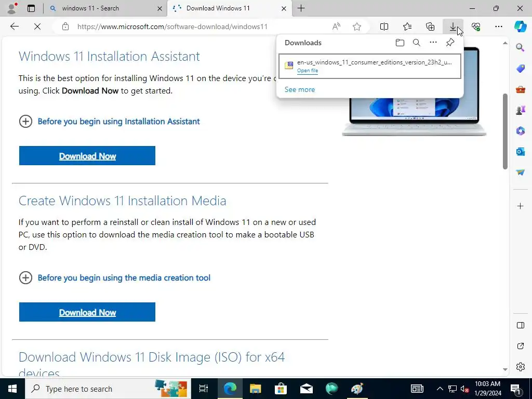Open taskbar clock showing 10:03 AM
This screenshot has height=399, width=532.
(487, 389)
